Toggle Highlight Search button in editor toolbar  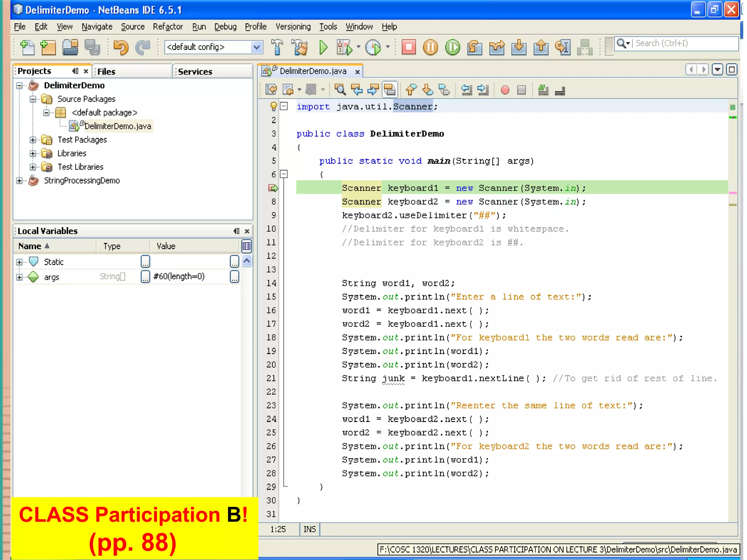pyautogui.click(x=390, y=90)
